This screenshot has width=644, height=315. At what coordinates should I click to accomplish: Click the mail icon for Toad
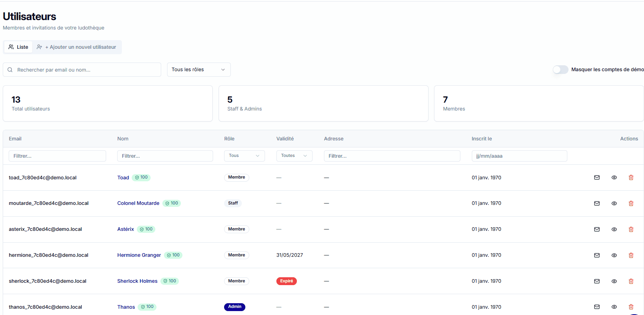(x=597, y=177)
